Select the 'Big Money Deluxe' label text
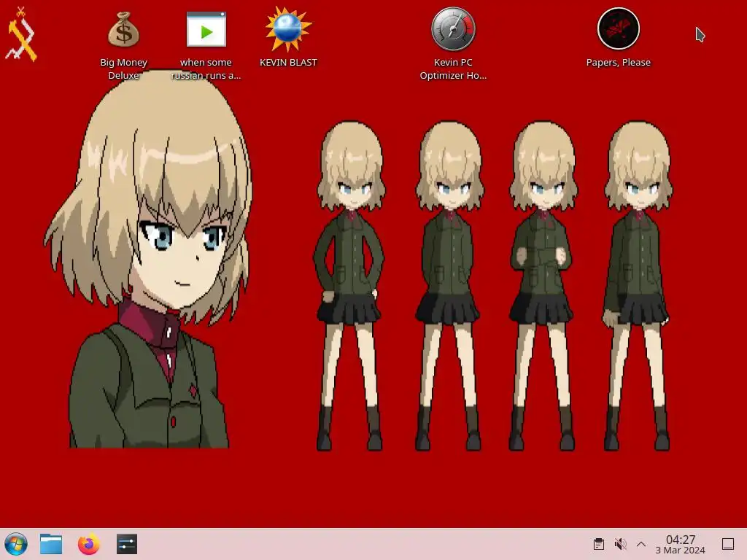Screen dimensions: 747x560 pos(123,69)
